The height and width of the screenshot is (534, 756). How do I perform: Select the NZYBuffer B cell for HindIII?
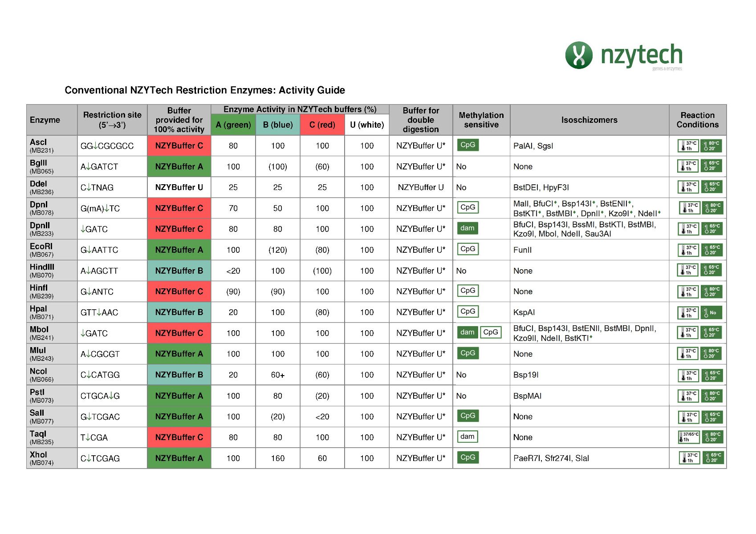coord(179,271)
